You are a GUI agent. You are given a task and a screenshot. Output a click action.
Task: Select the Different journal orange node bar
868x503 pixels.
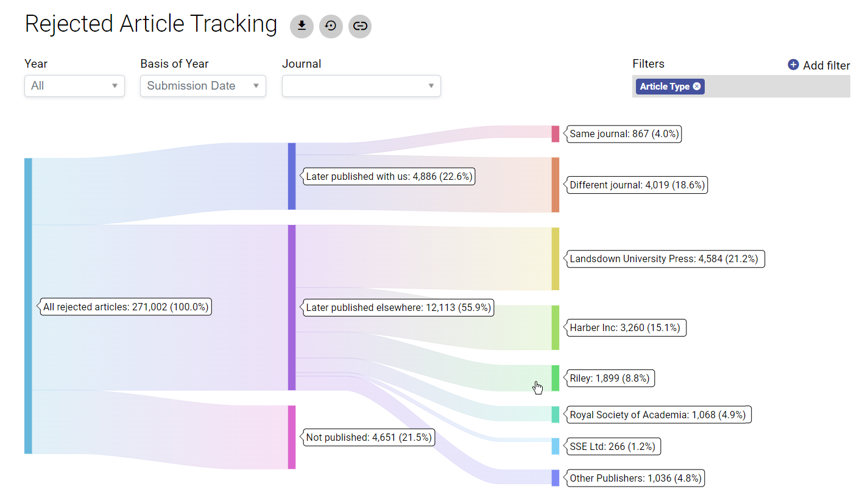(555, 185)
